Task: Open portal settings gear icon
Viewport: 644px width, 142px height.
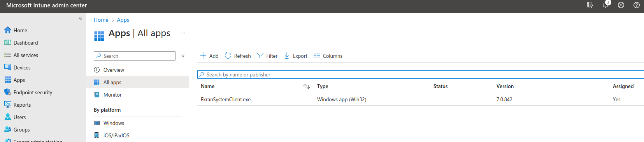Action: click(x=621, y=5)
